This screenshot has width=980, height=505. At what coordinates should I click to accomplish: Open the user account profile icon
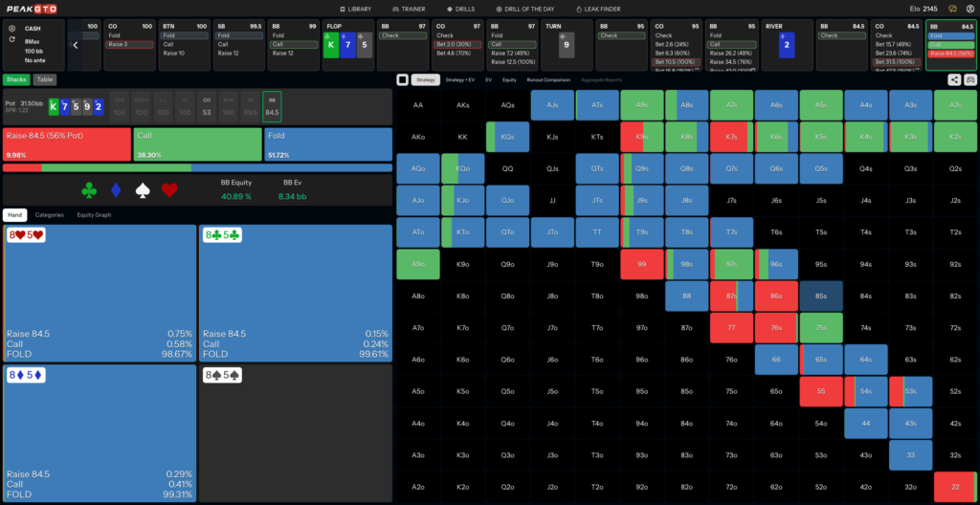[970, 9]
